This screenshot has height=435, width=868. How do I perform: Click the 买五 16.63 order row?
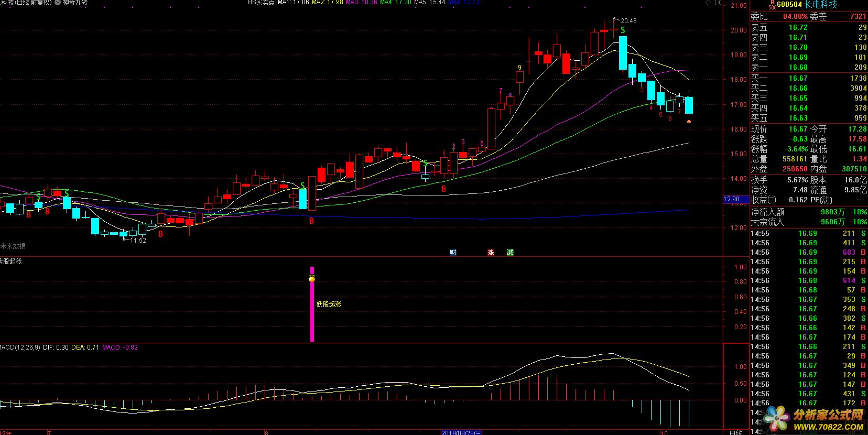(x=809, y=118)
